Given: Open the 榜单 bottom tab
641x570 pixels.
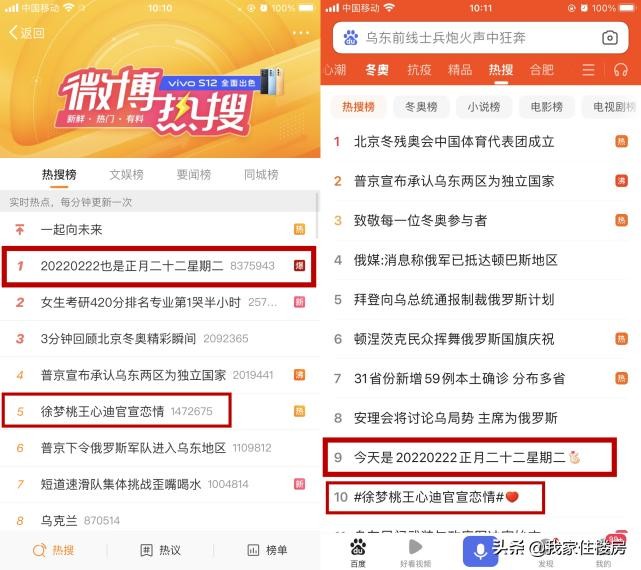Looking at the screenshot, I should coord(267,550).
